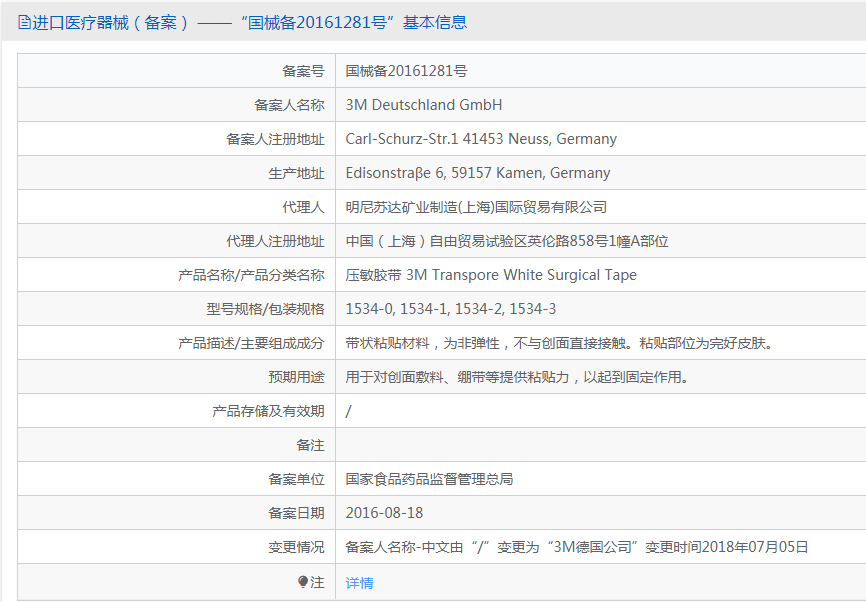Click the filing authority 国家食品药品监督管理总局
Image resolution: width=866 pixels, height=602 pixels.
point(429,479)
